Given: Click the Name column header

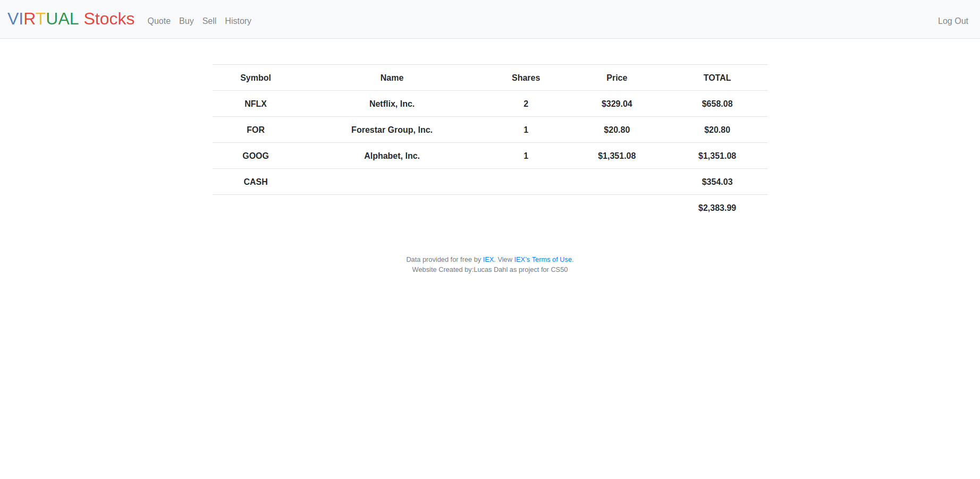Looking at the screenshot, I should click(x=392, y=78).
